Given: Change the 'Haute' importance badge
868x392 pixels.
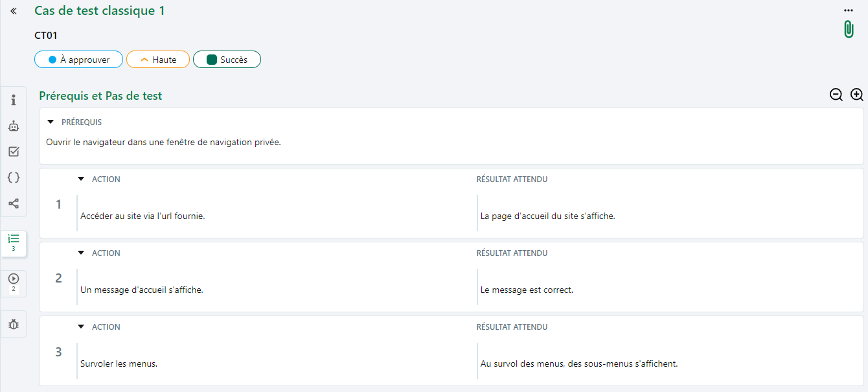Looking at the screenshot, I should point(158,60).
